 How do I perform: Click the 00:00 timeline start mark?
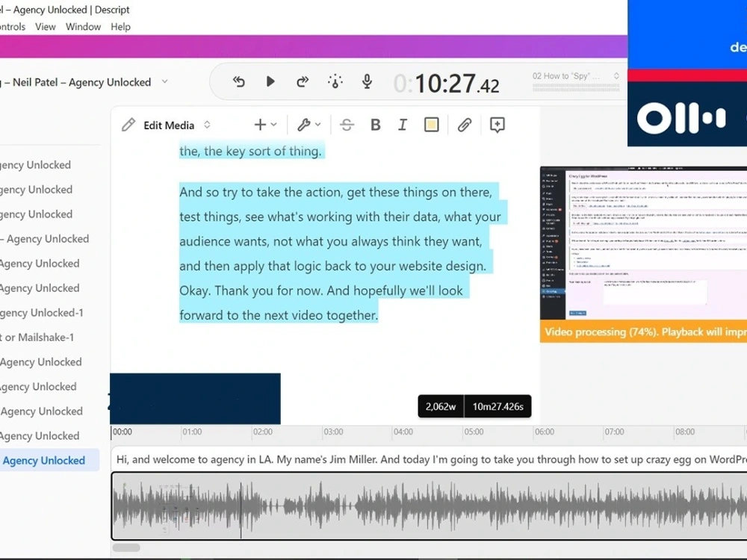coord(123,432)
